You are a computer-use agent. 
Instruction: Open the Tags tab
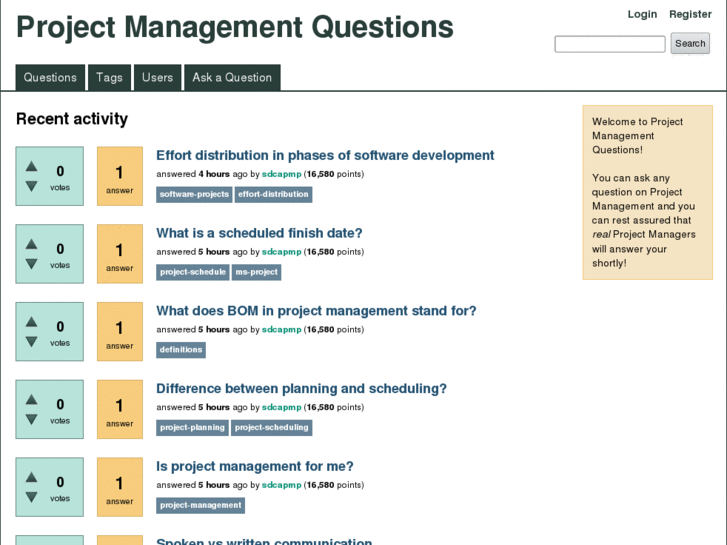tap(110, 78)
